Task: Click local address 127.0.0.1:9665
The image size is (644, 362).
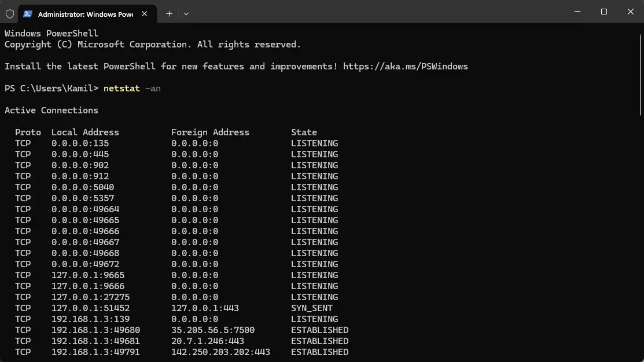Action: pyautogui.click(x=88, y=275)
